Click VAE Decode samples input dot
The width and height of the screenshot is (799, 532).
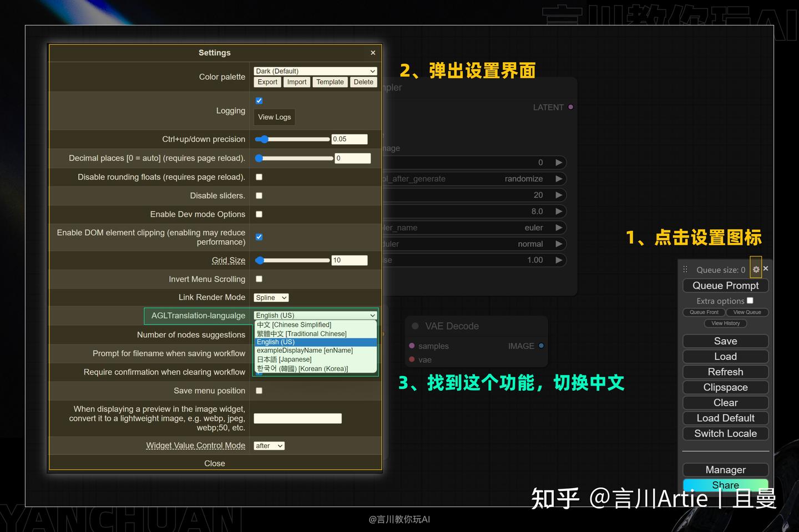(x=412, y=346)
